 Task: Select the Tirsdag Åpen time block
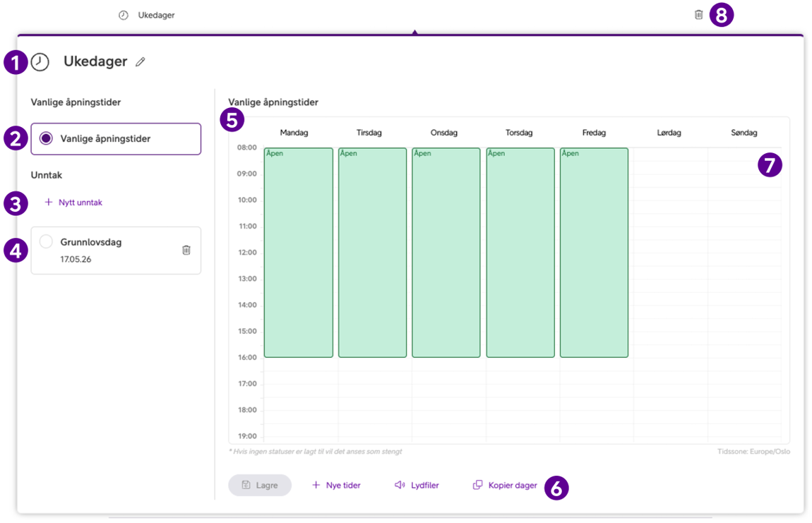click(x=372, y=252)
